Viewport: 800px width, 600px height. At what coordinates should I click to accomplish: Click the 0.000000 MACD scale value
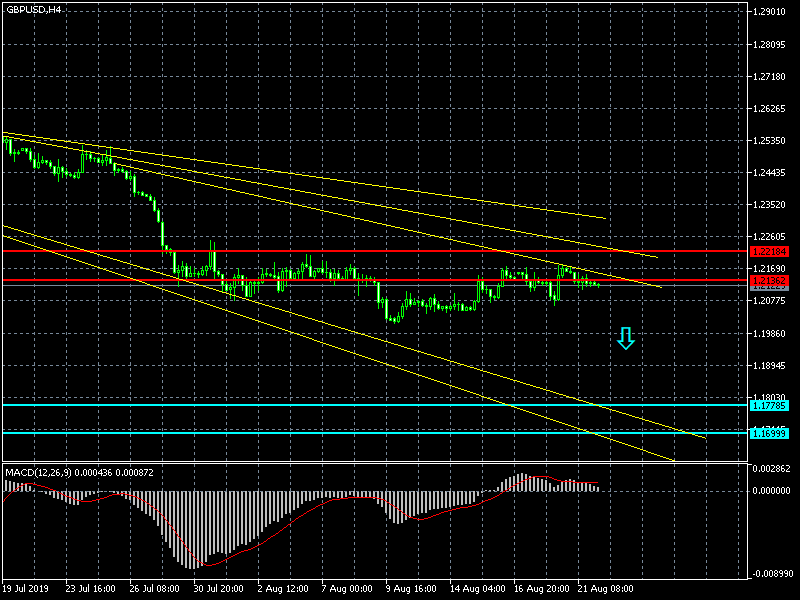[x=771, y=491]
